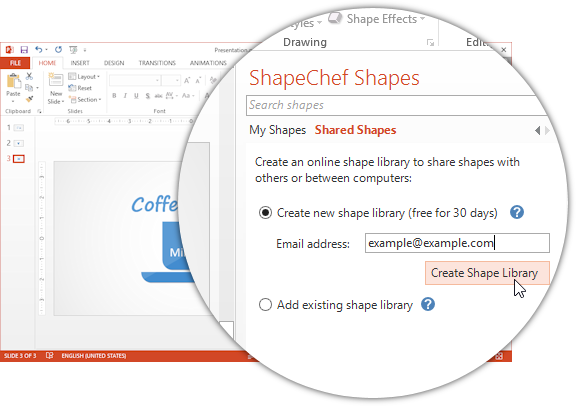The width and height of the screenshot is (576, 406).
Task: Save the presentation using the floppy disk icon
Action: (x=24, y=50)
